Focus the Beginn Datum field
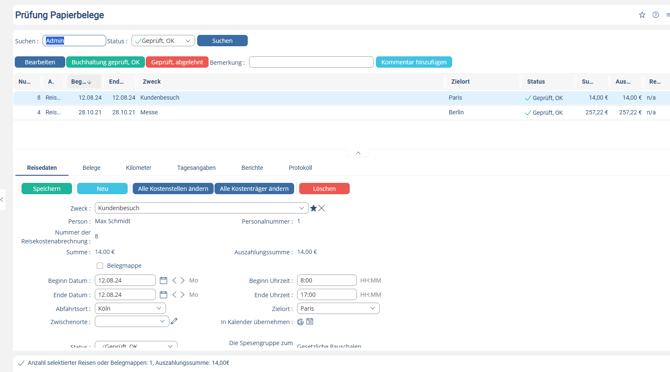 (125, 281)
